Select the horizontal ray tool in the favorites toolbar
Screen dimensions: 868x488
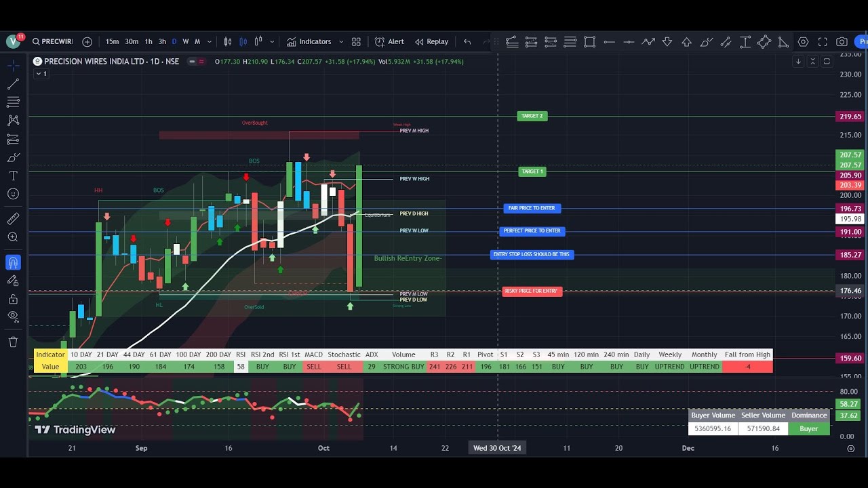[609, 41]
